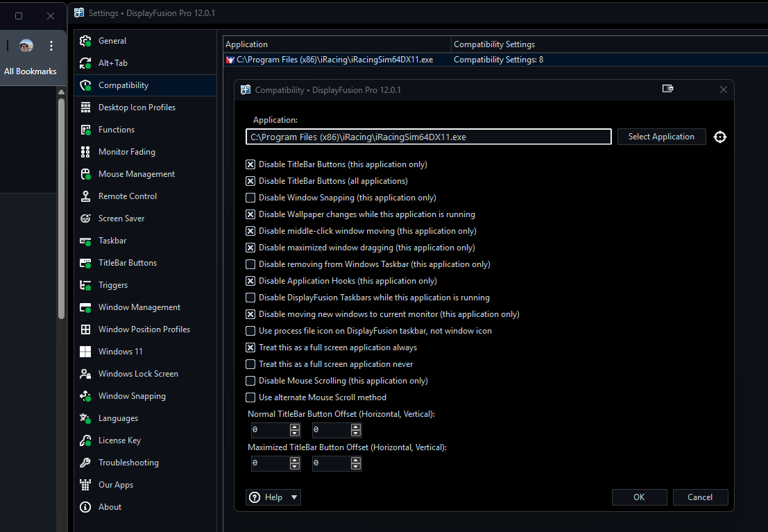Viewport: 768px width, 532px height.
Task: Open the TitleBar Buttons settings section
Action: point(127,263)
